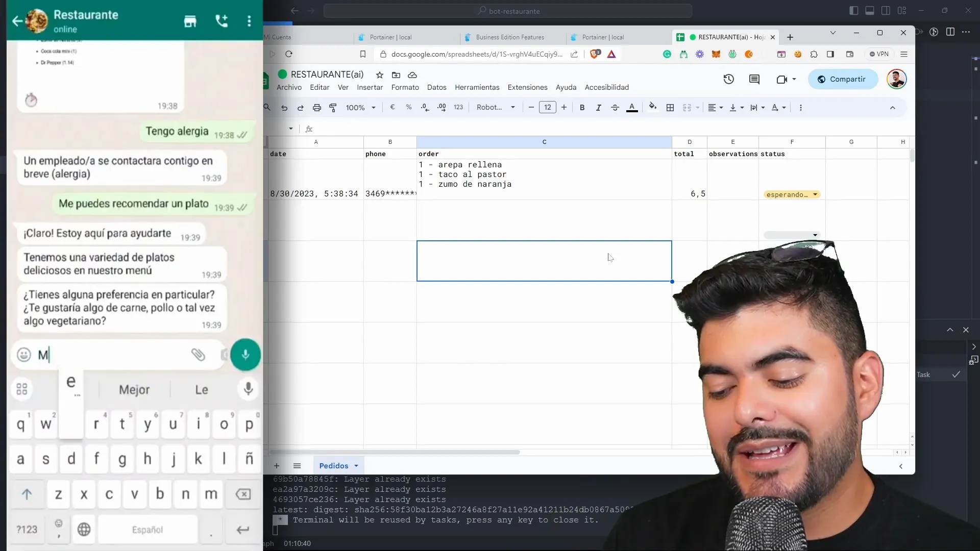Toggle italic formatting
This screenshot has width=980, height=551.
coord(598,108)
